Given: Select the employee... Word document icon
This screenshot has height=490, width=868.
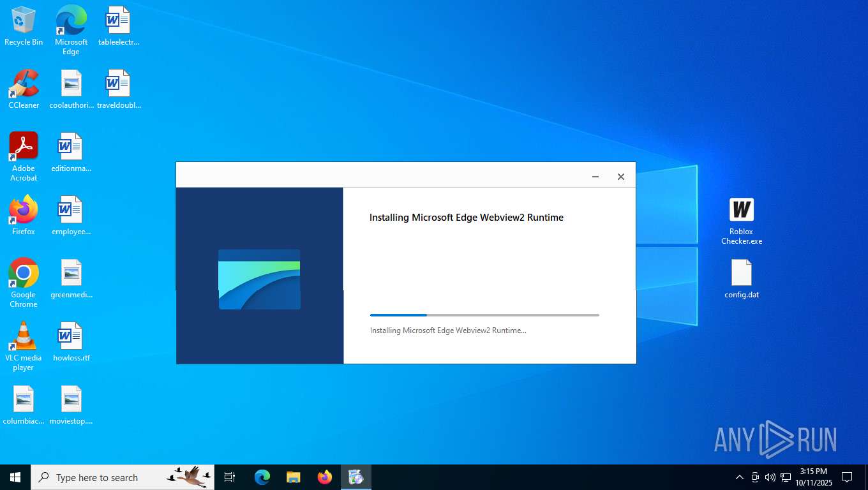Looking at the screenshot, I should click(71, 216).
